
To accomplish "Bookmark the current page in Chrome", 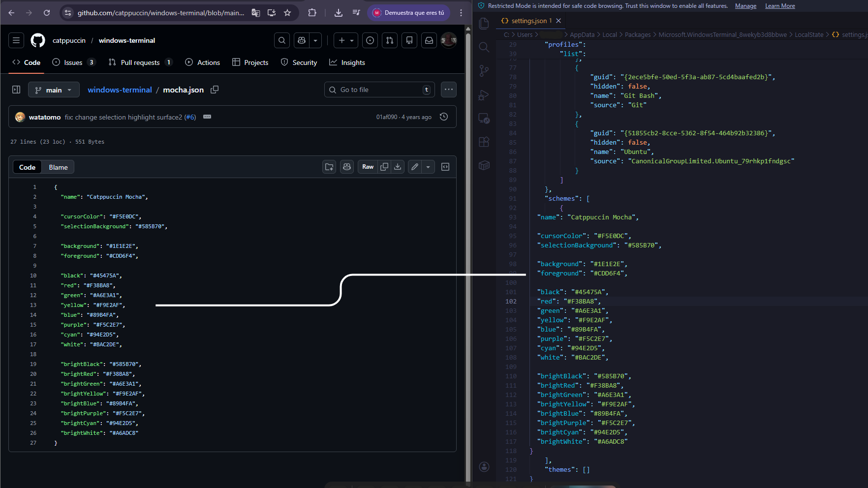I will (287, 13).
